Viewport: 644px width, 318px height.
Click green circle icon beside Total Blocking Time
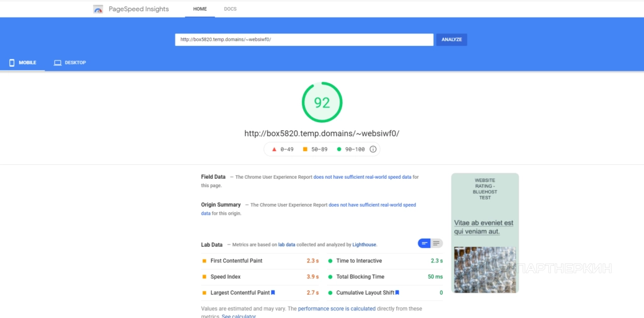(x=330, y=277)
